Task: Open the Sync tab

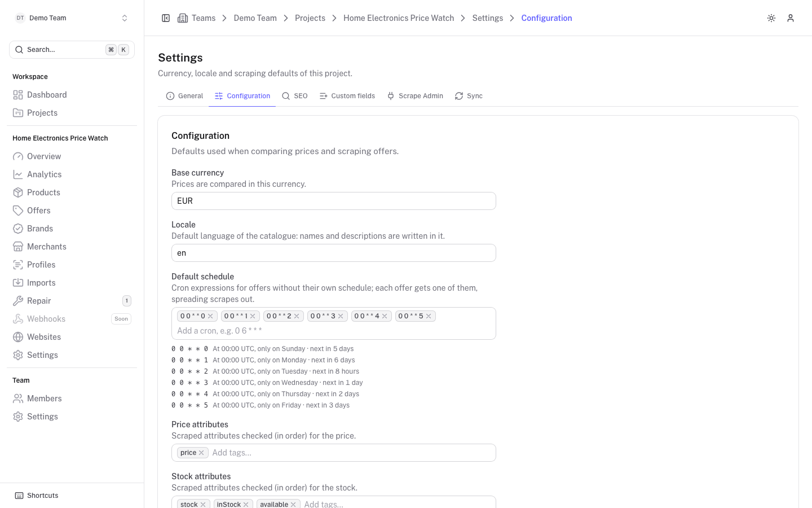Action: point(469,96)
